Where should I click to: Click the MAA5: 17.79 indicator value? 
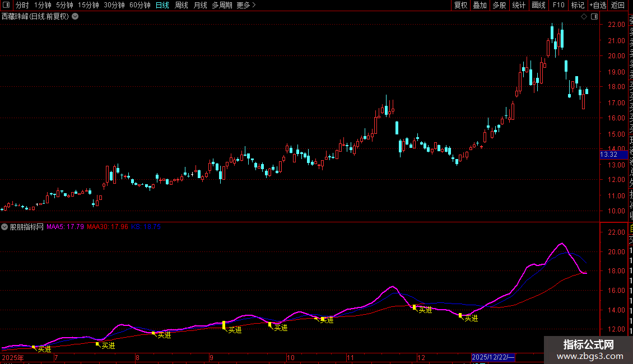coord(65,227)
